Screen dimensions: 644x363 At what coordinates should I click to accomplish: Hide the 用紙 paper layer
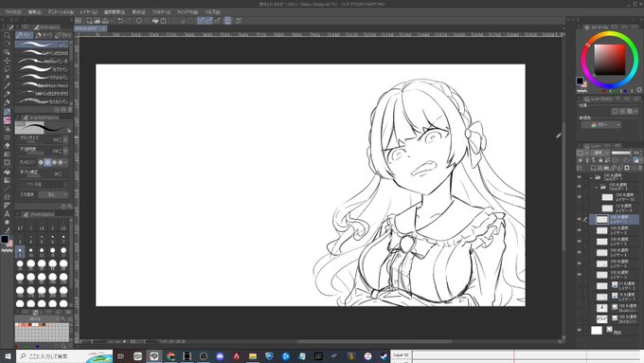[x=580, y=330]
